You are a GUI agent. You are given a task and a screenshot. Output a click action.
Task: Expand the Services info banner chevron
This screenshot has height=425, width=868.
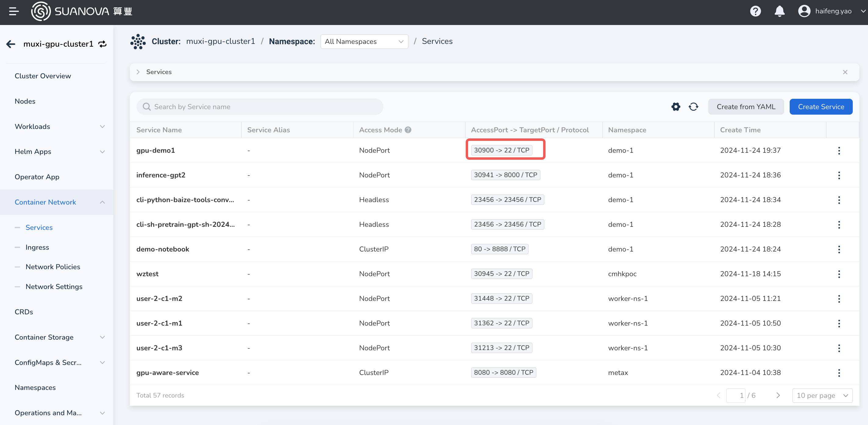pyautogui.click(x=138, y=72)
